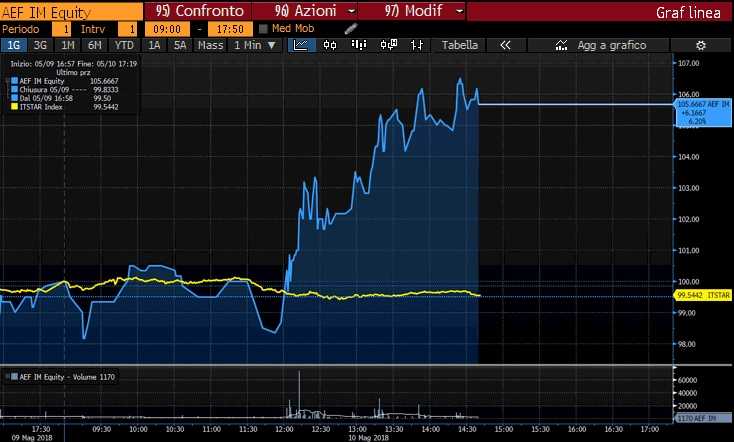Click the 107.00 price axis label

pyautogui.click(x=689, y=63)
